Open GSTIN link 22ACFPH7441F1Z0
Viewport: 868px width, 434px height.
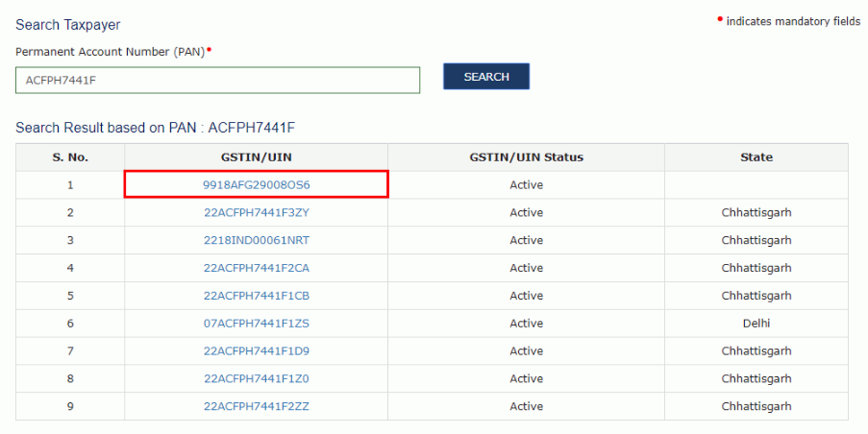(x=257, y=378)
